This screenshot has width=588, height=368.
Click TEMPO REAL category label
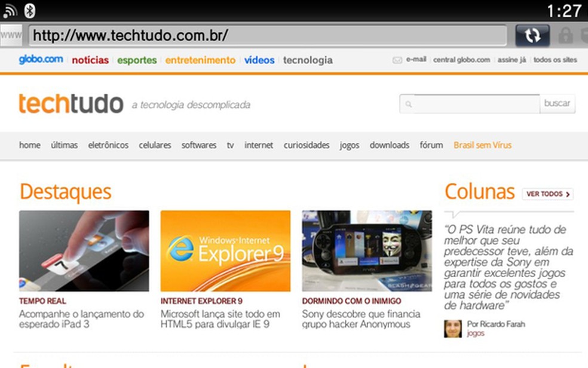click(x=42, y=301)
